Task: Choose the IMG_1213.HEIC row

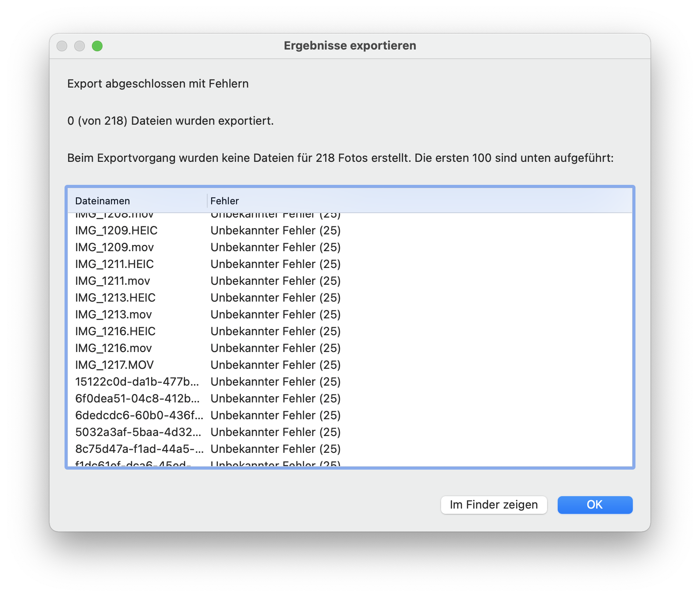Action: (x=115, y=298)
